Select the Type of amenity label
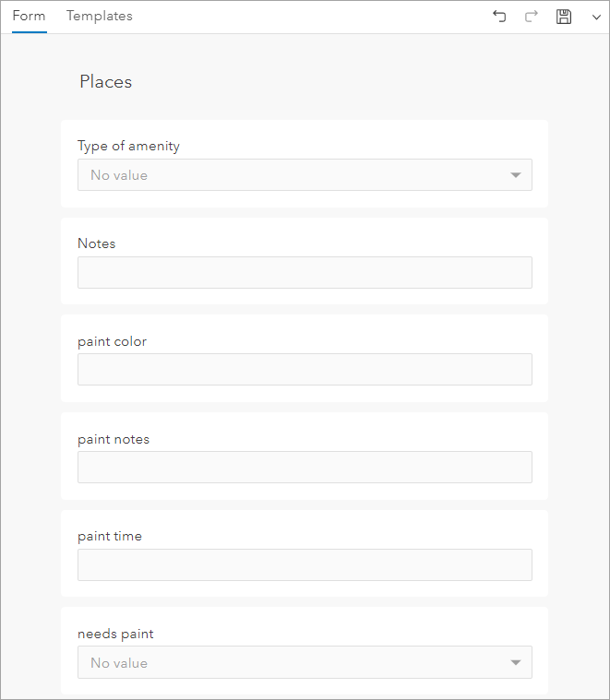The height and width of the screenshot is (700, 610). 128,146
